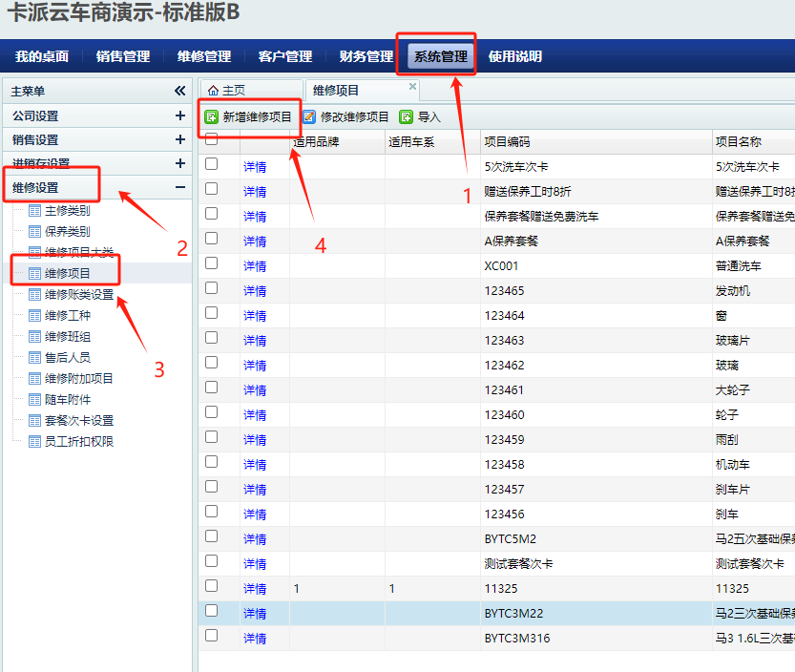Select 维修工种 in the sidebar tree

coord(67,316)
